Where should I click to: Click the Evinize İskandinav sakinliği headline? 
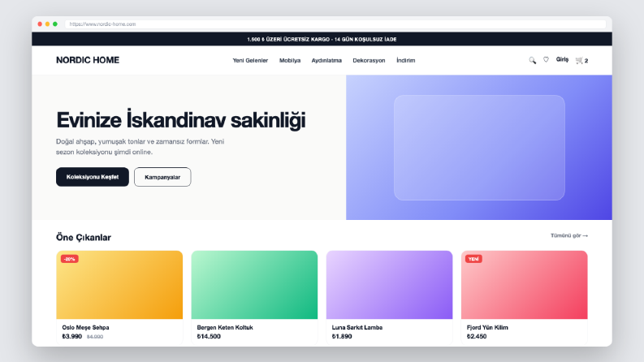point(181,120)
